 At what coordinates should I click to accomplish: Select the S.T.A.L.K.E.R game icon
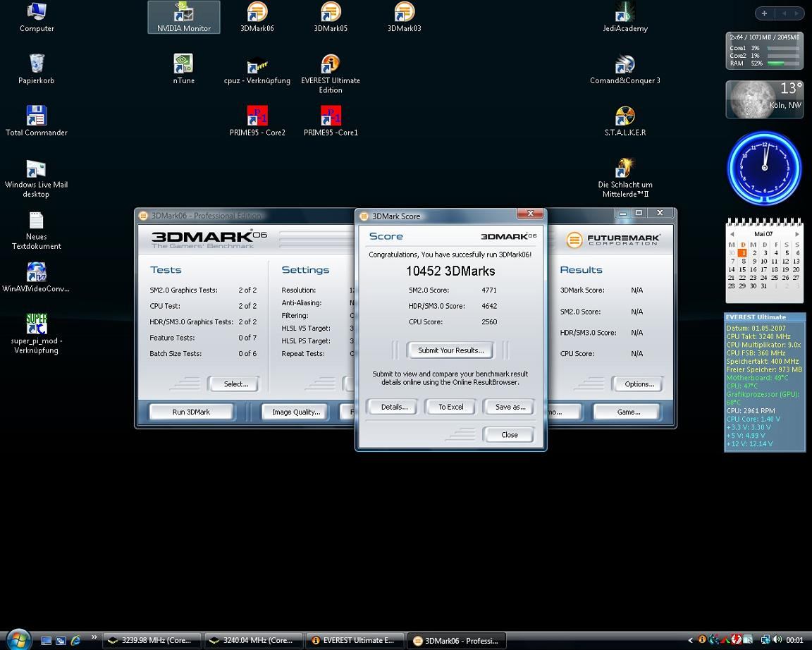click(x=625, y=121)
